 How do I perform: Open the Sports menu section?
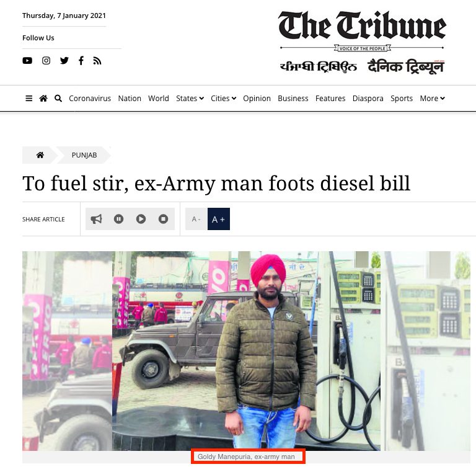click(x=402, y=99)
